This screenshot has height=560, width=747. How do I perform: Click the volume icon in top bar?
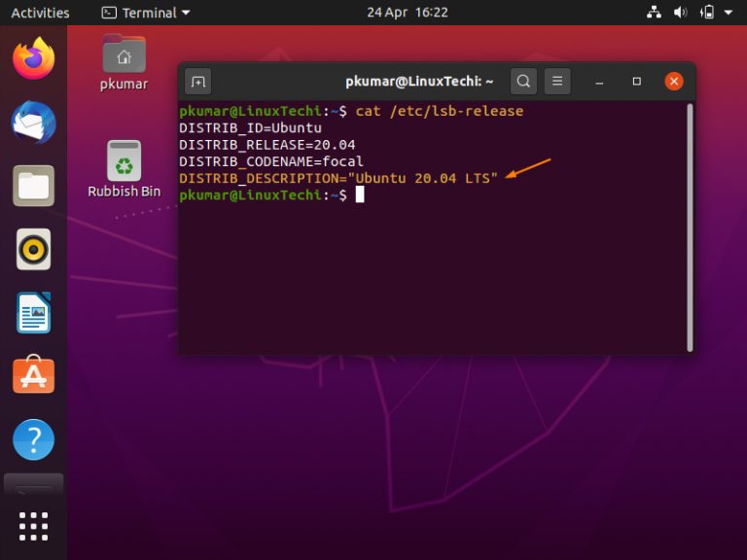pos(680,13)
